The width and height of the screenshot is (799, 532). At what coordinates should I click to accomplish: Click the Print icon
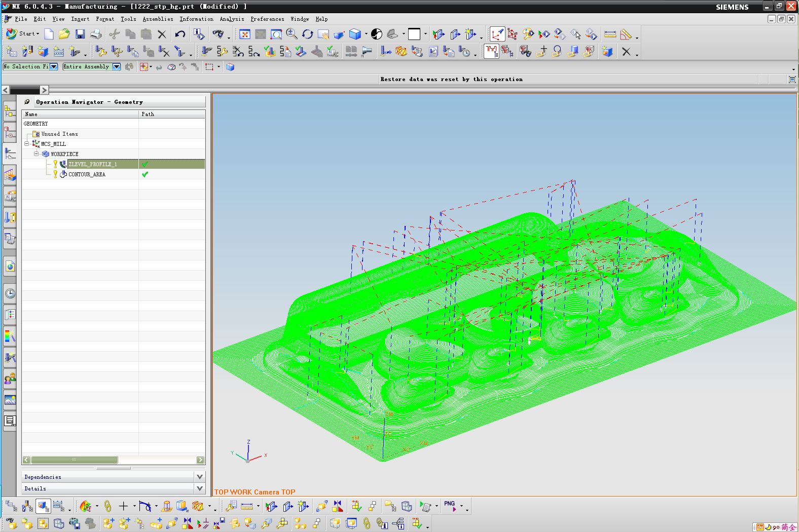[96, 34]
